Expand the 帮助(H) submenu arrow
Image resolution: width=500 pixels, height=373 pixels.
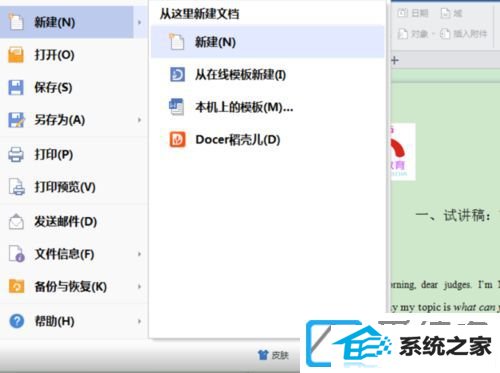[x=139, y=322]
